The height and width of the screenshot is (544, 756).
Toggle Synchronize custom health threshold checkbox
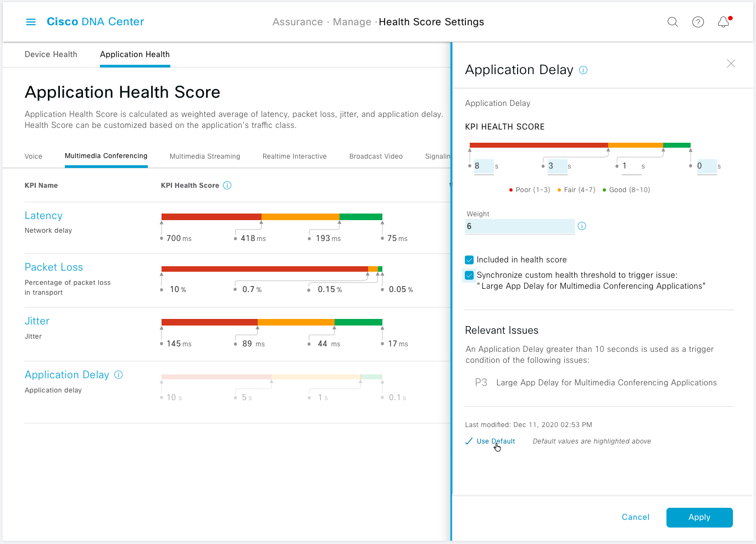[469, 275]
